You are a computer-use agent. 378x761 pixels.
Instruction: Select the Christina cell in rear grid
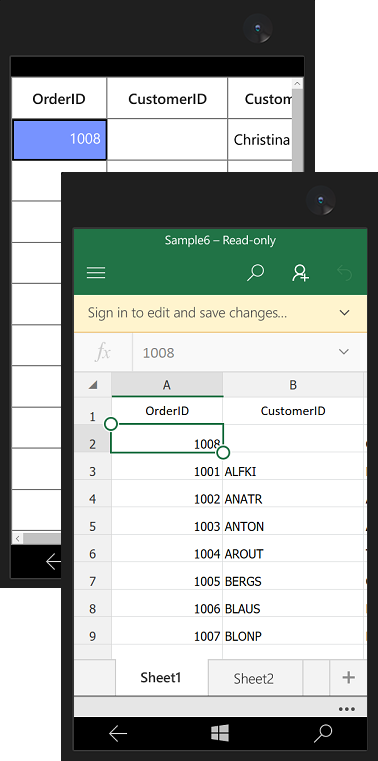(x=261, y=140)
